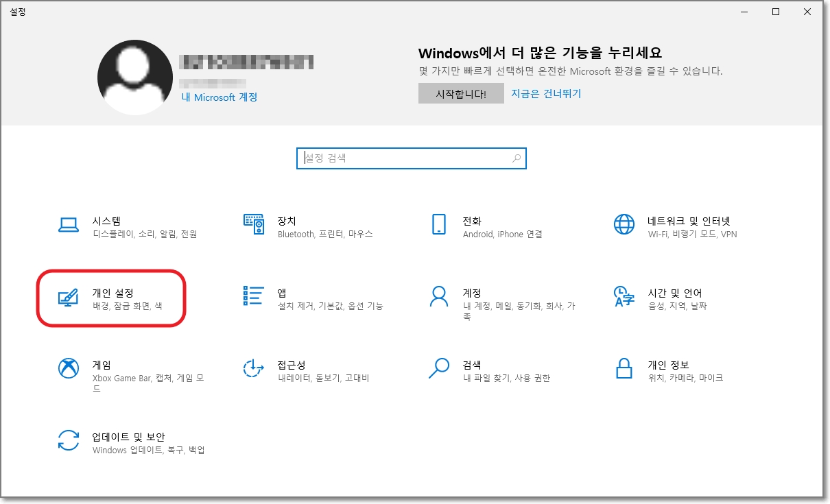Select the 계정 category title
The image size is (830, 504).
(x=472, y=293)
